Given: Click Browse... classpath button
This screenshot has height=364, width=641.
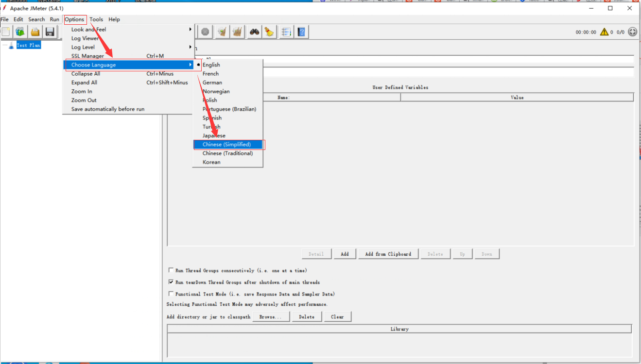Looking at the screenshot, I should click(271, 317).
